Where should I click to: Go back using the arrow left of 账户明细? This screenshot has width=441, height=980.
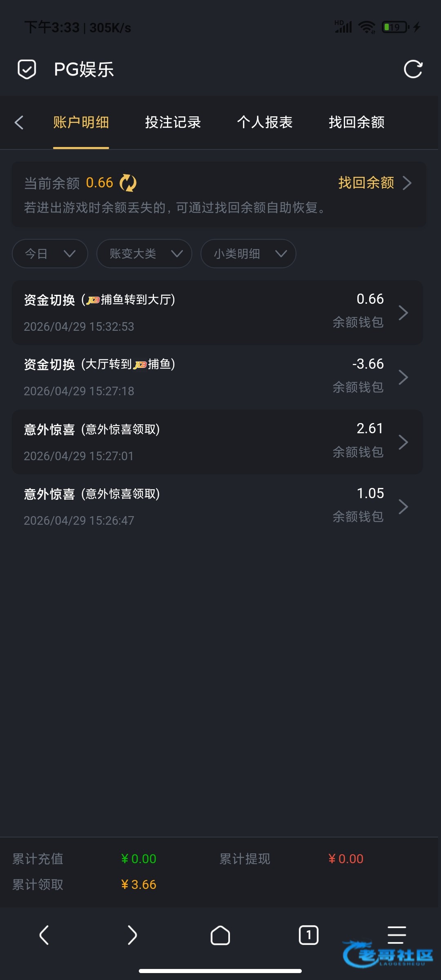19,122
